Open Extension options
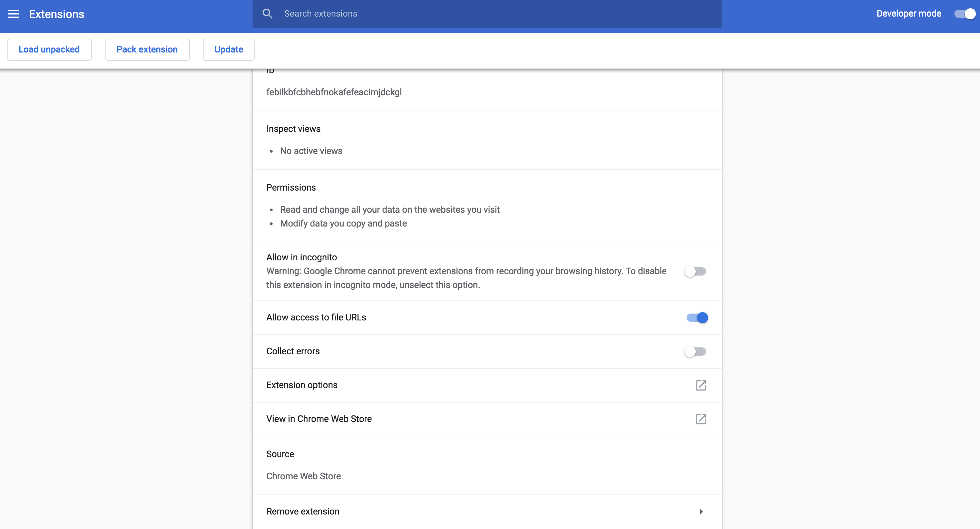Viewport: 980px width, 529px height. click(x=302, y=385)
